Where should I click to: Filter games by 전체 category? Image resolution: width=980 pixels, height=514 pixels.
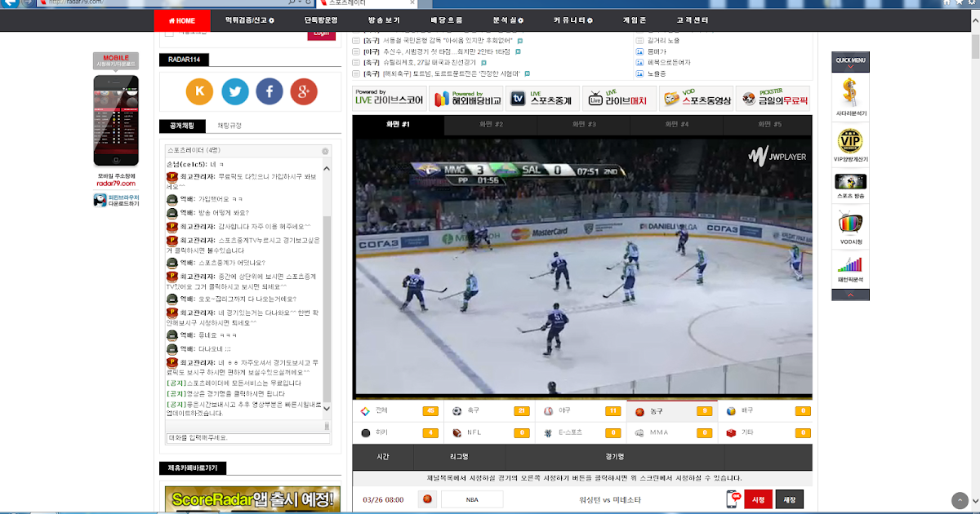click(398, 410)
